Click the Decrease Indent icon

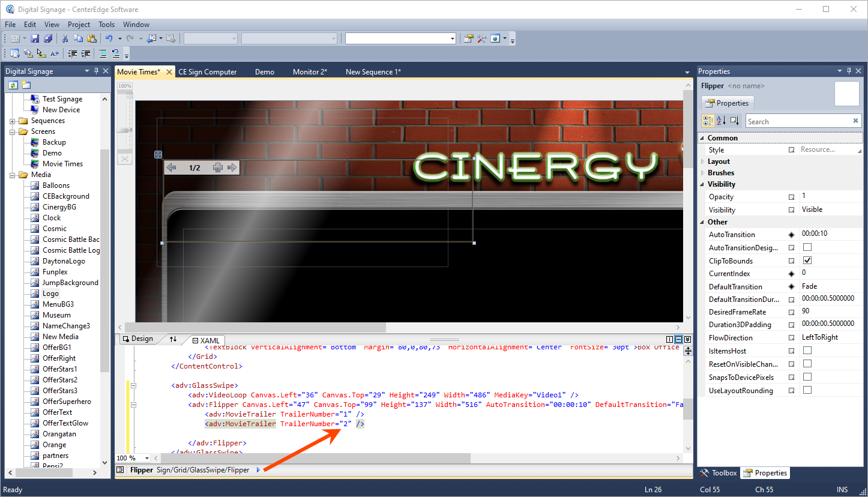[73, 53]
